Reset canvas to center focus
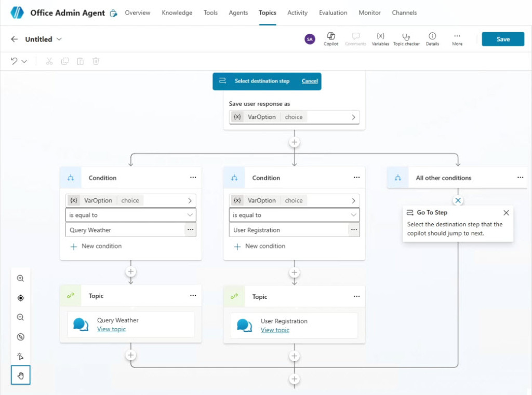Screen dimensions: 532x395 [x=20, y=298]
